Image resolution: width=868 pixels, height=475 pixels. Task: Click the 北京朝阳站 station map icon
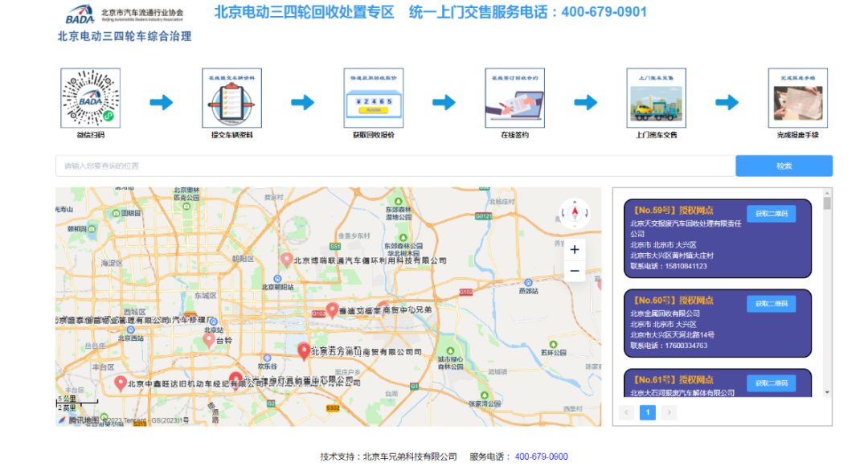pos(277,279)
